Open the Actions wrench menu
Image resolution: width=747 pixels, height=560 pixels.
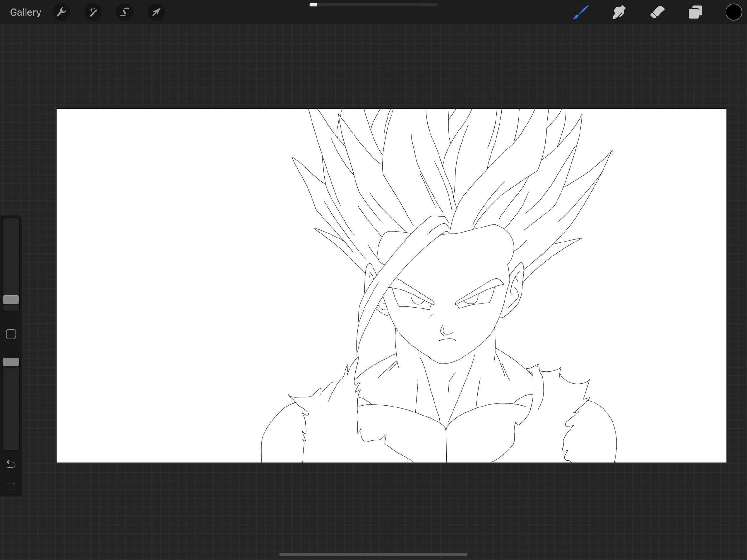tap(61, 12)
